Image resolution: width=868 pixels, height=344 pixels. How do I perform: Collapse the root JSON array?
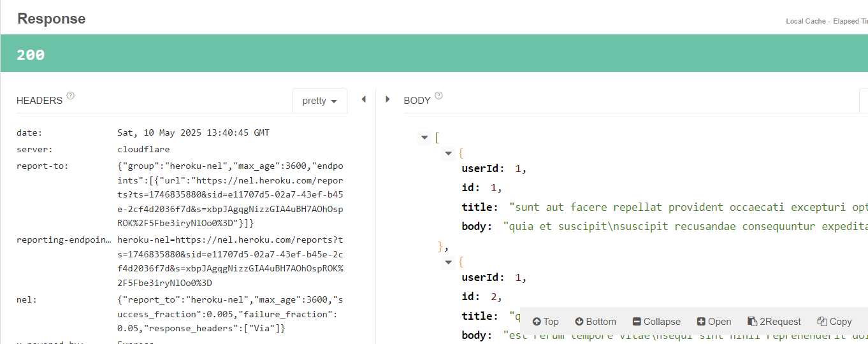tap(424, 137)
